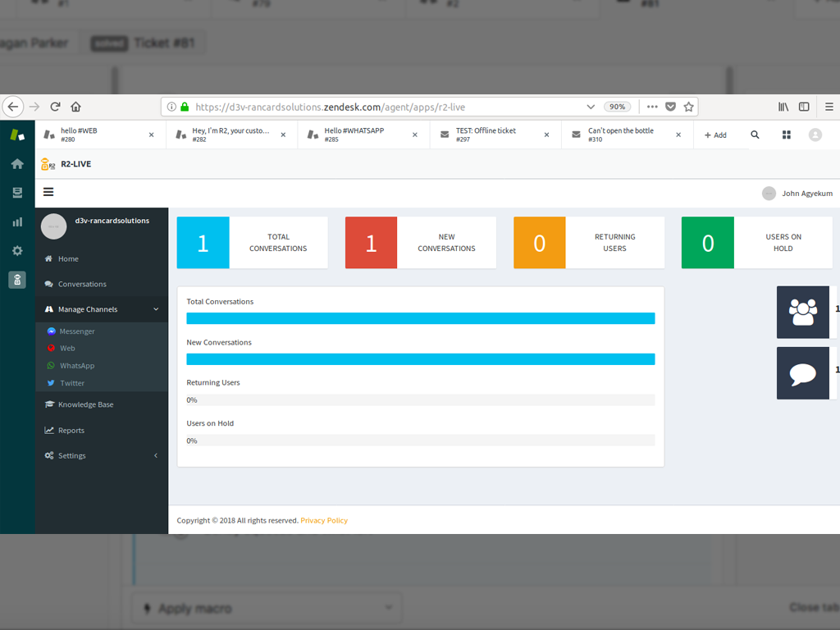Select the R2-Live app icon in sidebar
The height and width of the screenshot is (630, 840).
tap(16, 281)
